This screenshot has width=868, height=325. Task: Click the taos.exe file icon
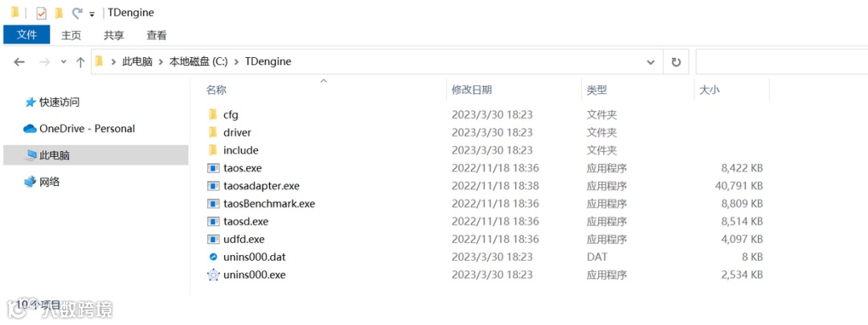click(x=213, y=168)
